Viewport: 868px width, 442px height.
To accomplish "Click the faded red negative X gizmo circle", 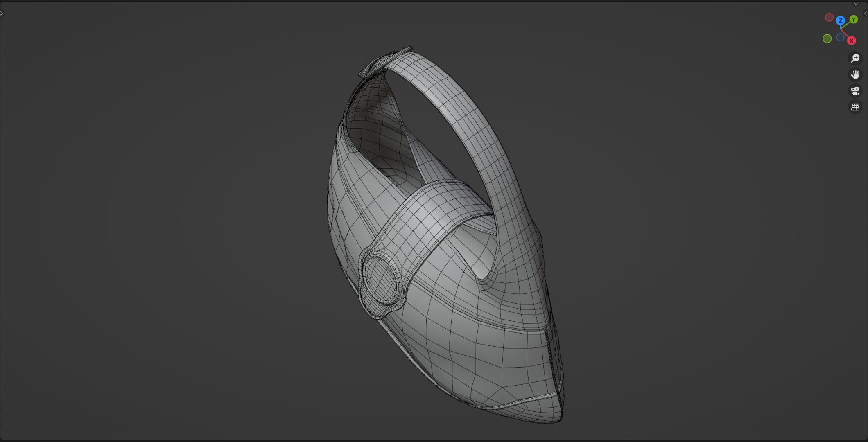I will 829,18.
